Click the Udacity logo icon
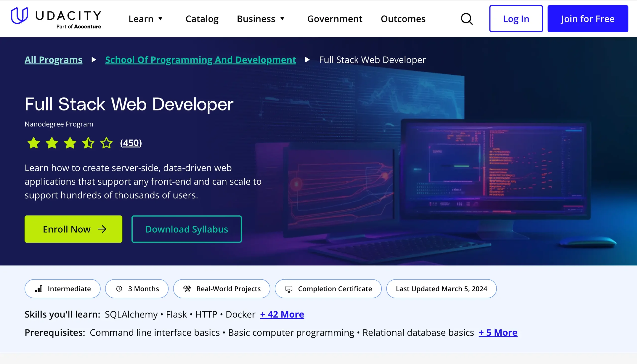637x364 pixels. 19,15
